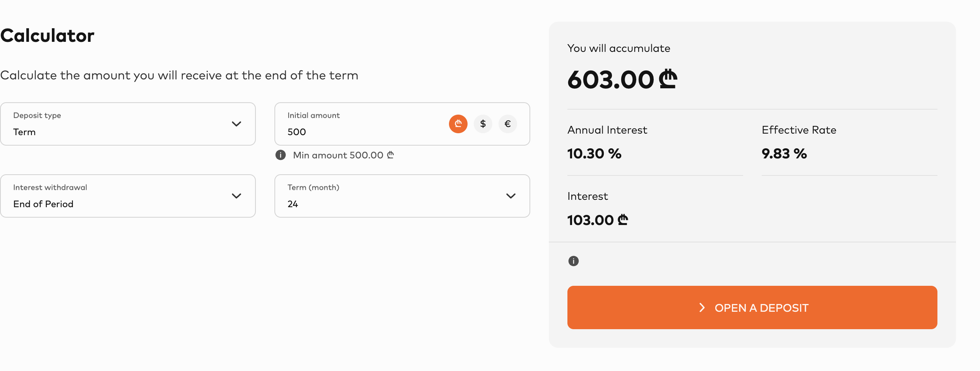The height and width of the screenshot is (371, 980).
Task: Click info icon beside Min amount
Action: 281,155
